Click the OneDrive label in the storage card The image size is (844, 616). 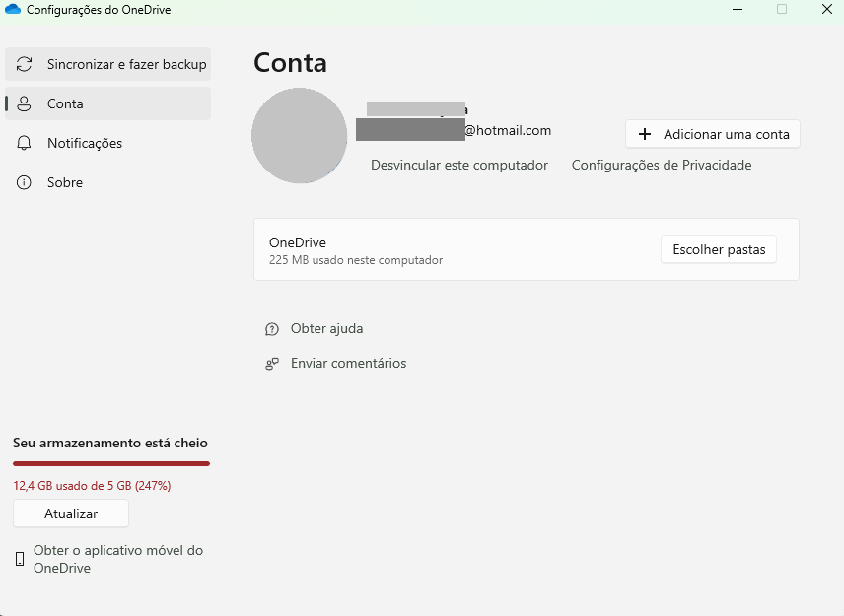click(x=298, y=242)
